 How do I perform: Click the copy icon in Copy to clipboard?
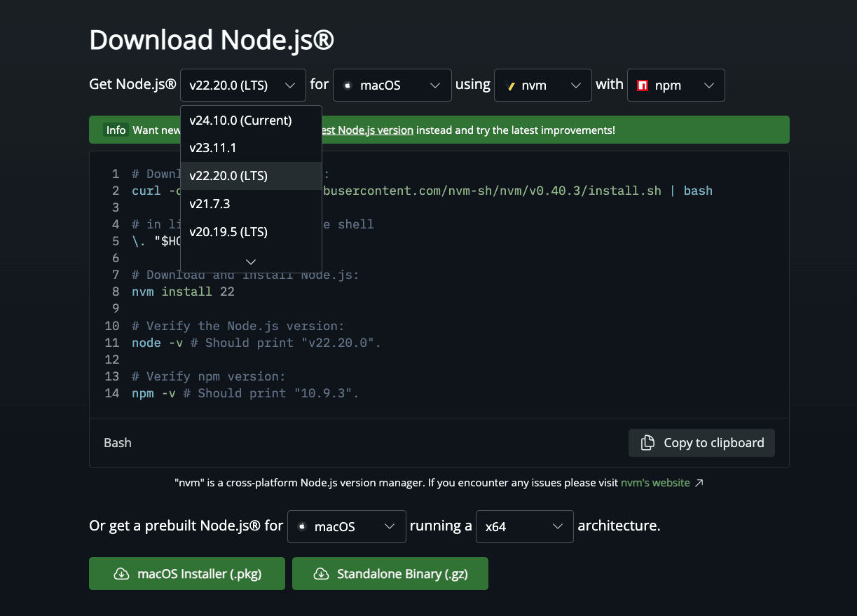pos(648,443)
